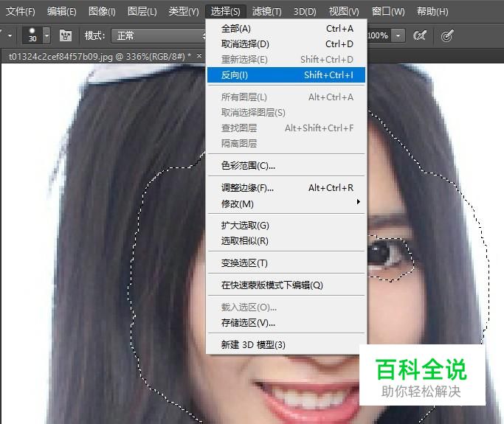Open the 窗口(W) menu
Screen dimensions: 504x424
click(x=388, y=12)
